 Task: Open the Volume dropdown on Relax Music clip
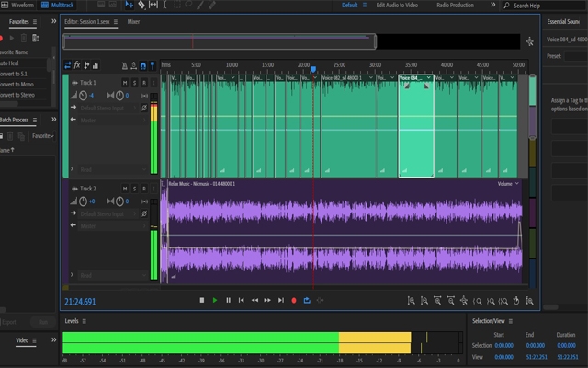tap(508, 184)
